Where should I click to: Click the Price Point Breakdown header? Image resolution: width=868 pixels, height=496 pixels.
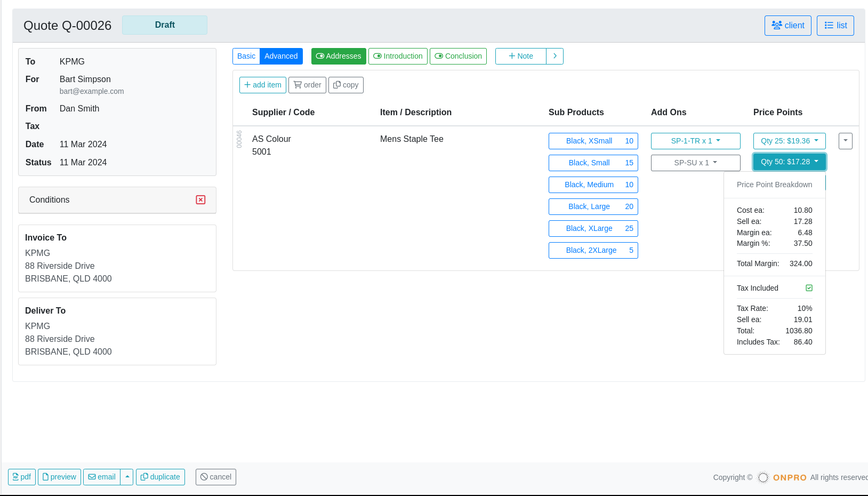pyautogui.click(x=775, y=185)
